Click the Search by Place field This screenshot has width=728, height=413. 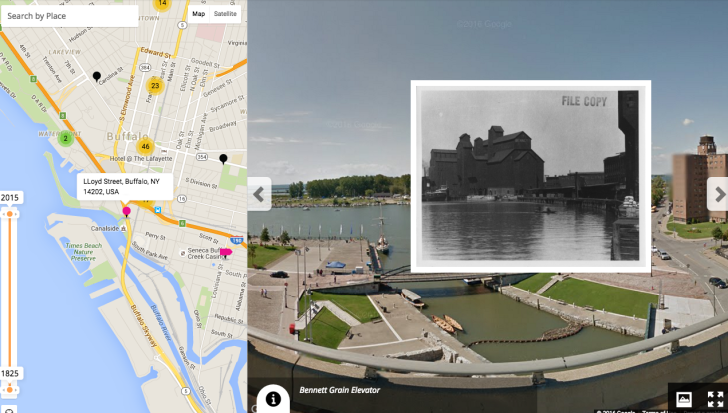[70, 16]
